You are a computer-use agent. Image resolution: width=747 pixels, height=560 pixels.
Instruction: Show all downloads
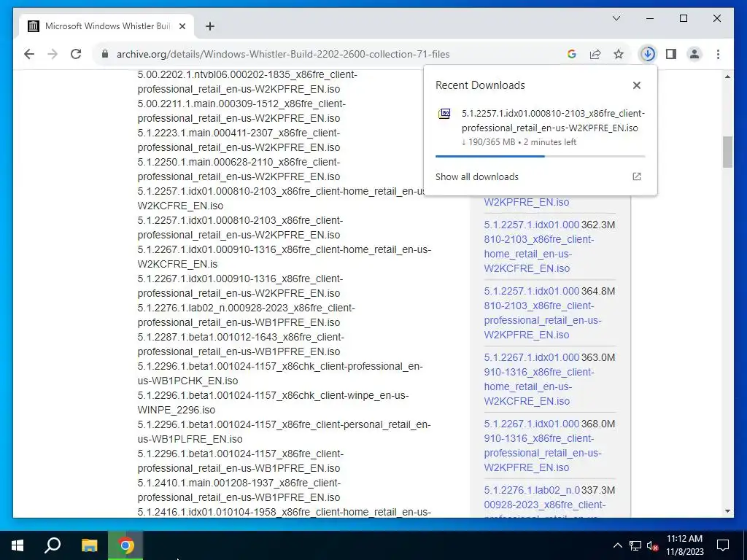pos(477,176)
